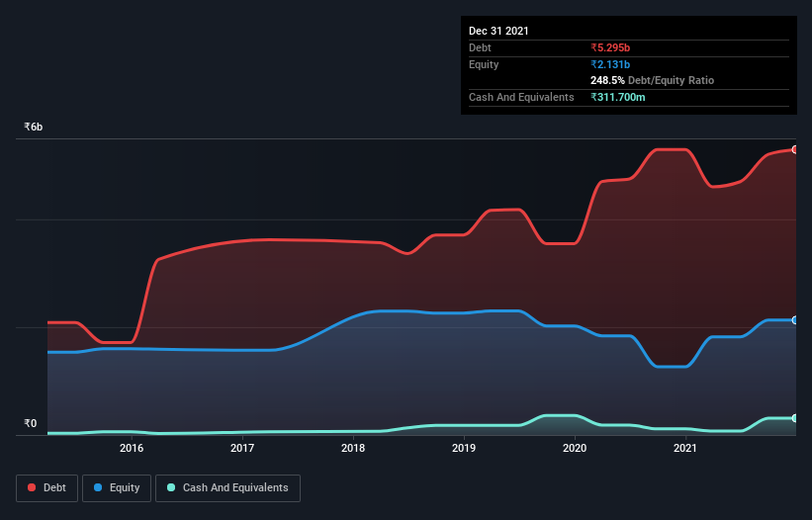812x520 pixels.
Task: Click the Equity label in tooltip
Action: (484, 64)
